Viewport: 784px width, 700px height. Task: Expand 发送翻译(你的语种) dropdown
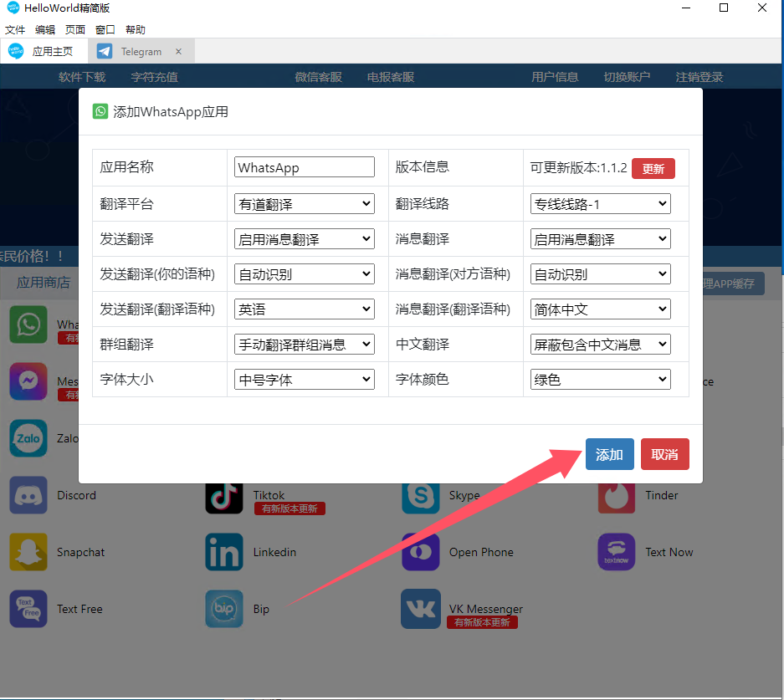(304, 273)
